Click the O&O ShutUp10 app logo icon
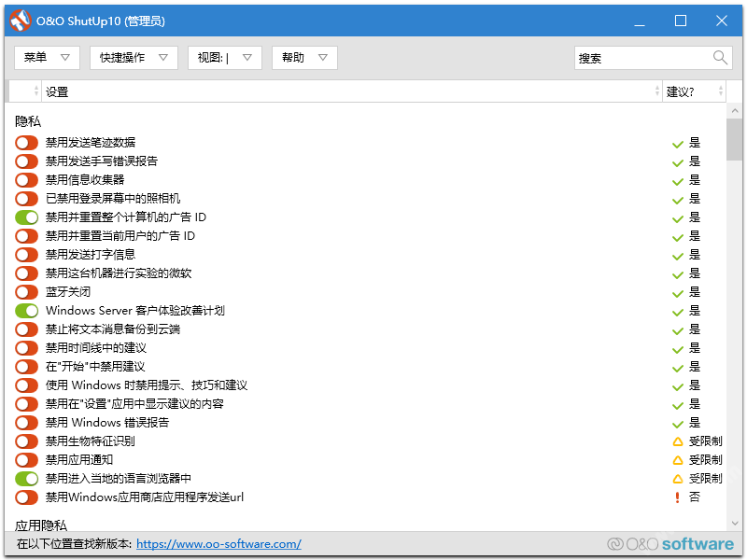 click(x=20, y=21)
